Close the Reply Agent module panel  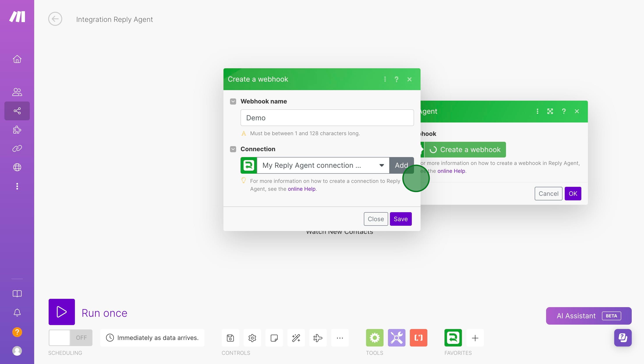[x=577, y=111]
